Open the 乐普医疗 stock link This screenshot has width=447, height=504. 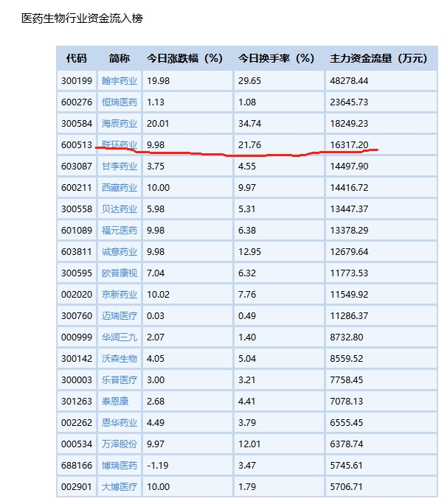(x=119, y=380)
